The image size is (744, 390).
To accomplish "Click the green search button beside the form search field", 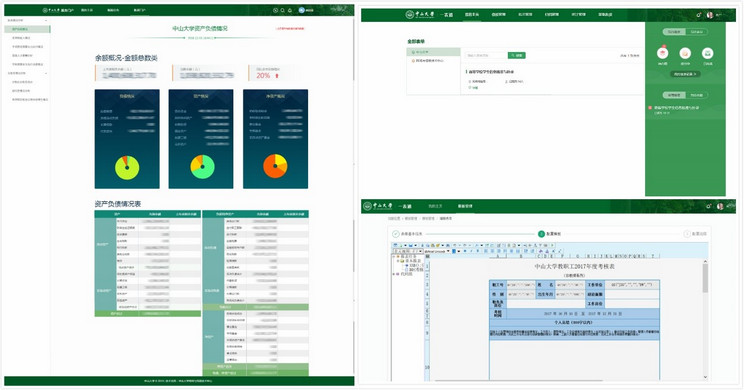I will coord(517,56).
